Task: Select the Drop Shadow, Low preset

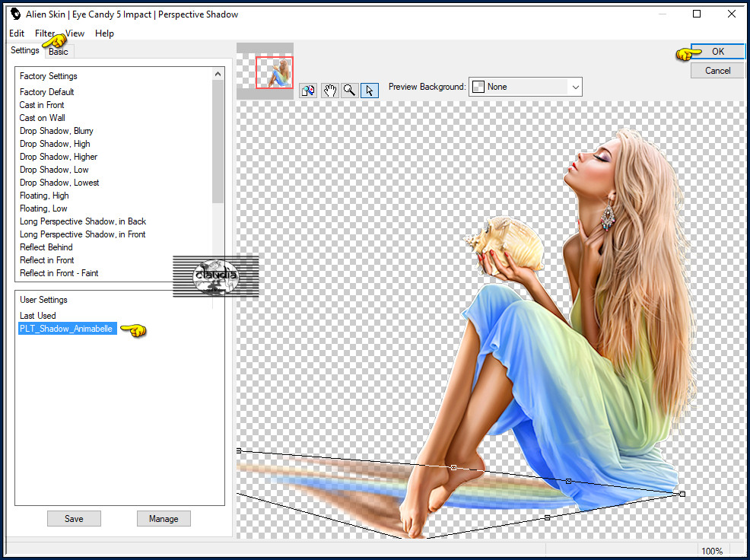Action: [54, 170]
